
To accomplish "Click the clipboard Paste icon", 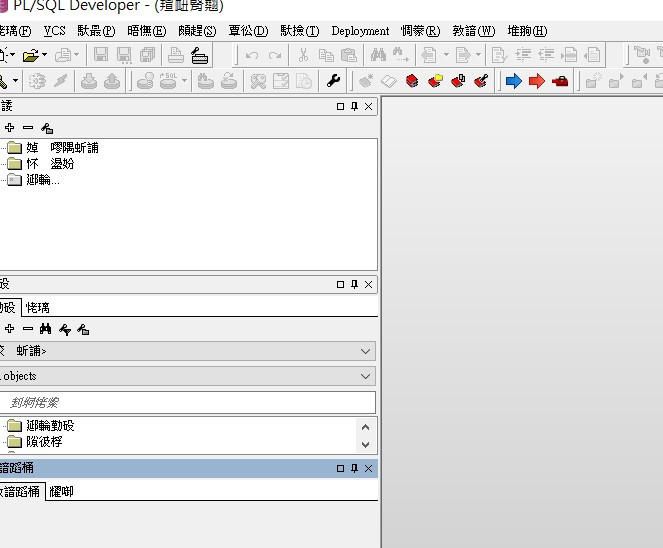I will [349, 55].
